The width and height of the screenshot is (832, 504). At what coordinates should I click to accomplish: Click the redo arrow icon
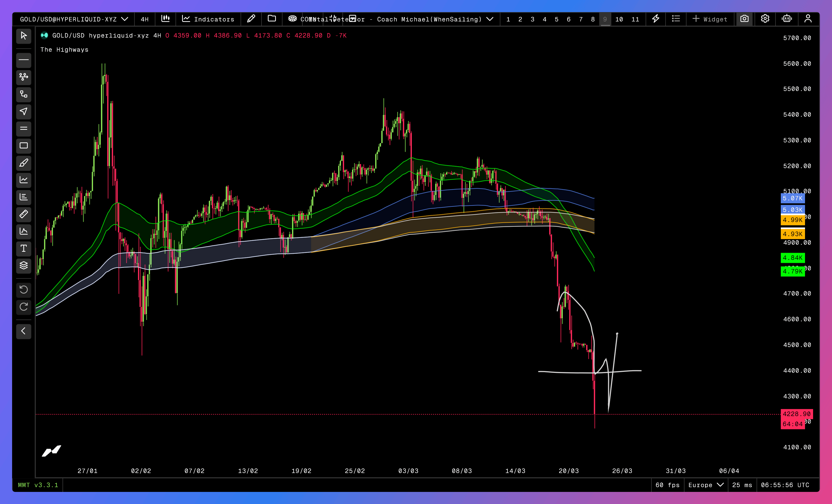(24, 307)
